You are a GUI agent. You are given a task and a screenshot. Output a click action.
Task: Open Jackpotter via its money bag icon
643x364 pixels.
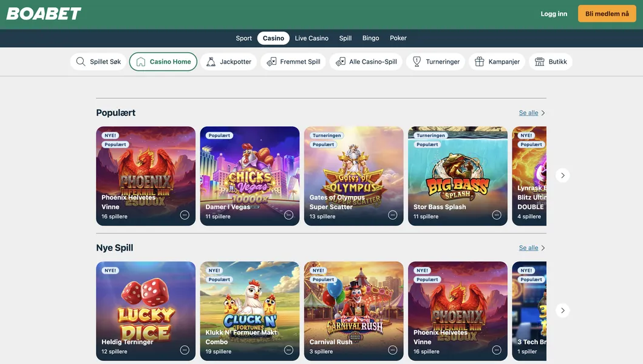click(x=211, y=62)
